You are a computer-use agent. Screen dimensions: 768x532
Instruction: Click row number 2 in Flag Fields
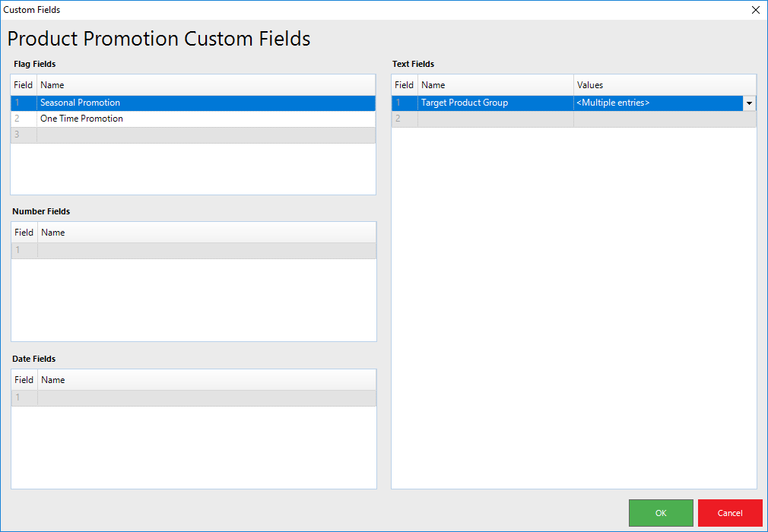17,119
